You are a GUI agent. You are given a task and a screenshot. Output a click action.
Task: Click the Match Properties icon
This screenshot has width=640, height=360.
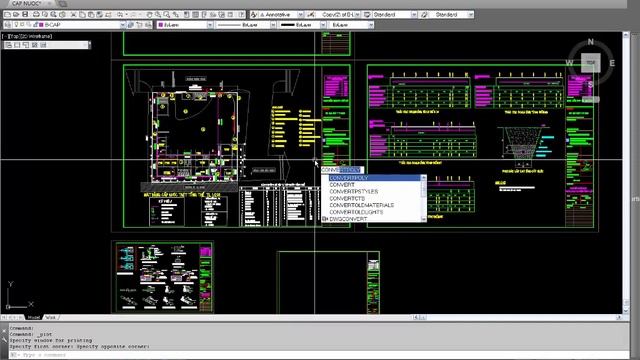100,14
